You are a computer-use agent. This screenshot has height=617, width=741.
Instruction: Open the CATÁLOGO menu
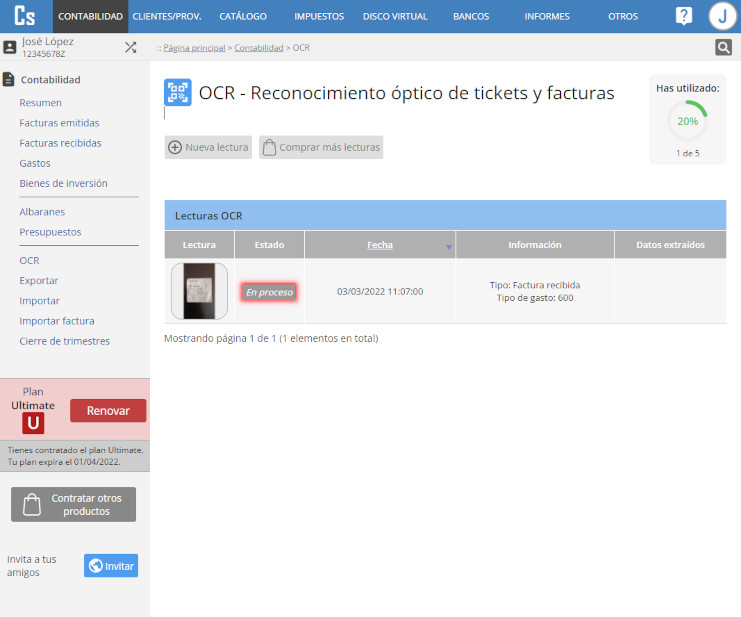(x=243, y=17)
